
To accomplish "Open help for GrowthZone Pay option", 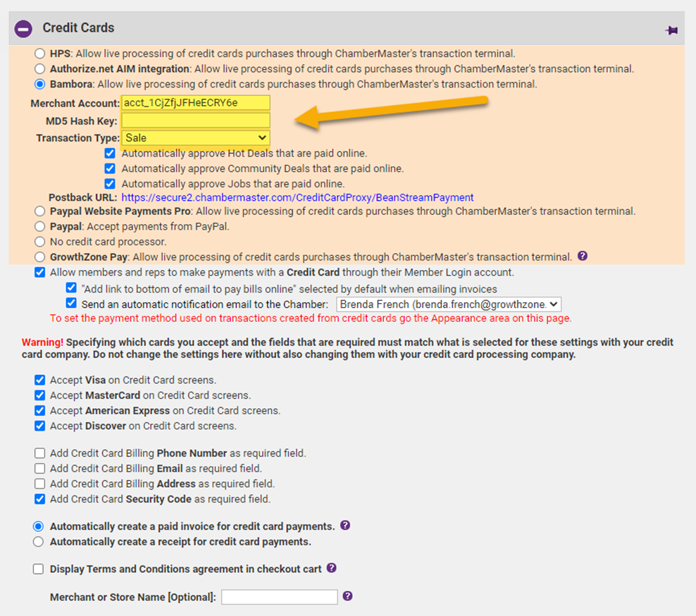I will click(583, 256).
